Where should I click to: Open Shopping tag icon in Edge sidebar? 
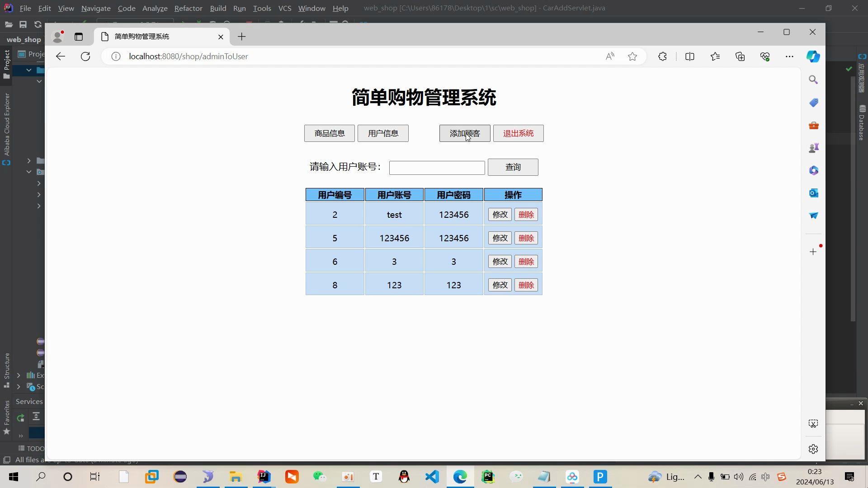coord(813,103)
